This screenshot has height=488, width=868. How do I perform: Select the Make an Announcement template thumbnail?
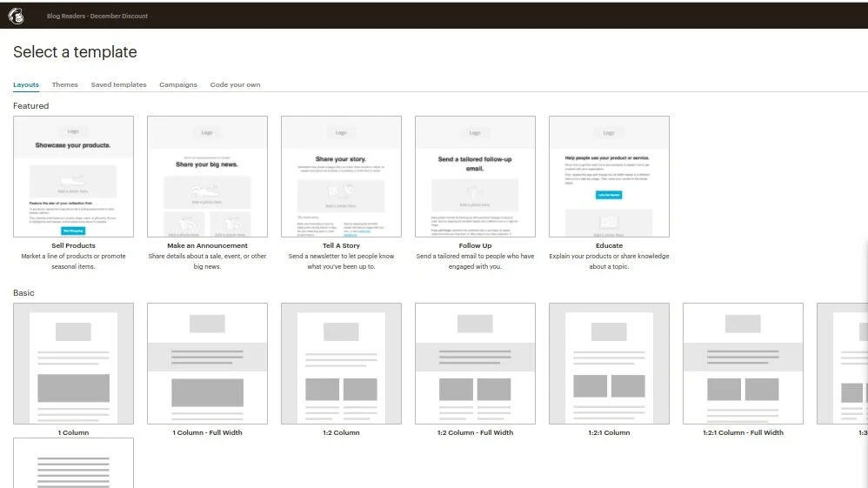[x=208, y=176]
